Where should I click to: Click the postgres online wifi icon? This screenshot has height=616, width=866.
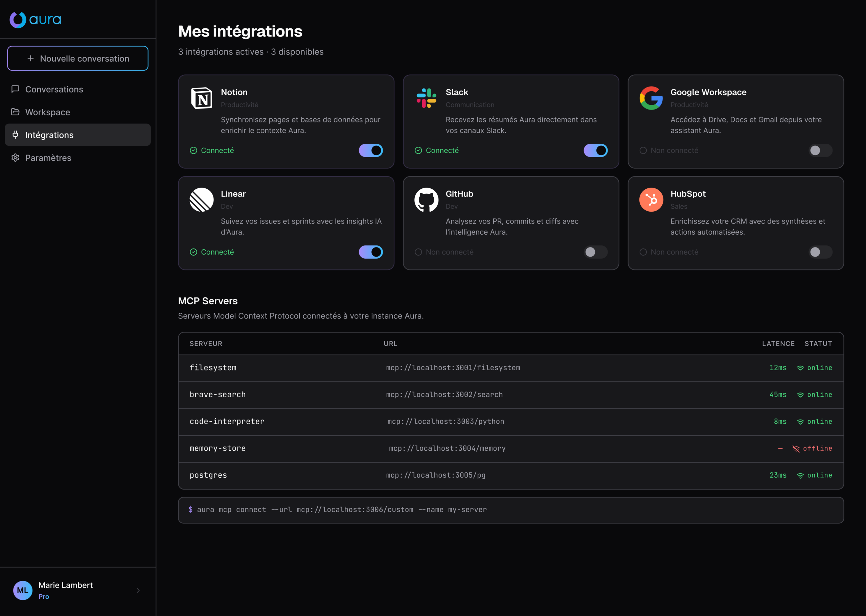[800, 476]
